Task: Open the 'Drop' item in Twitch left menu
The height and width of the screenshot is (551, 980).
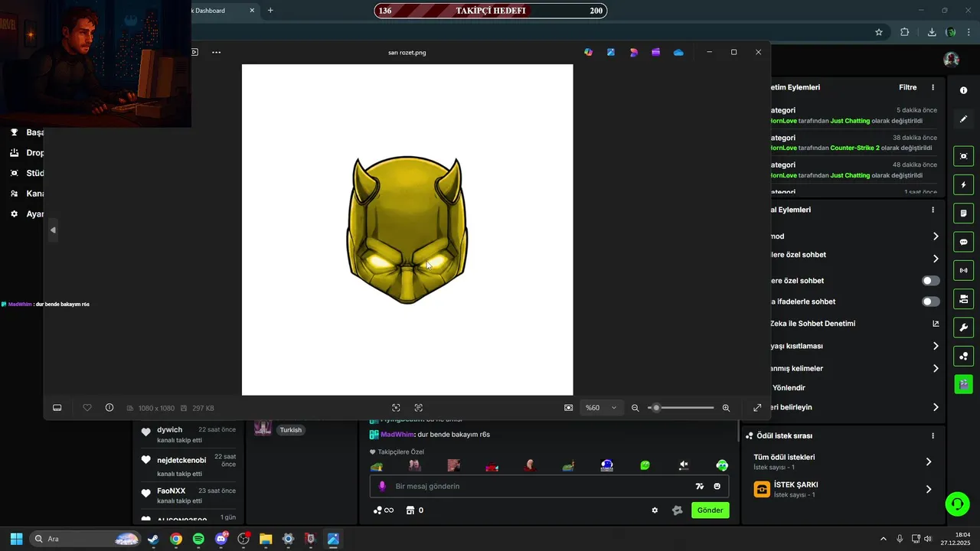Action: pos(26,152)
